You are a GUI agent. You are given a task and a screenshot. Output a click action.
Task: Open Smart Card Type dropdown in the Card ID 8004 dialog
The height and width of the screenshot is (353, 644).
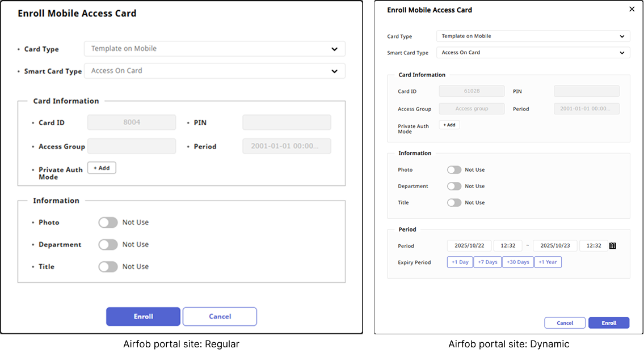pyautogui.click(x=214, y=71)
